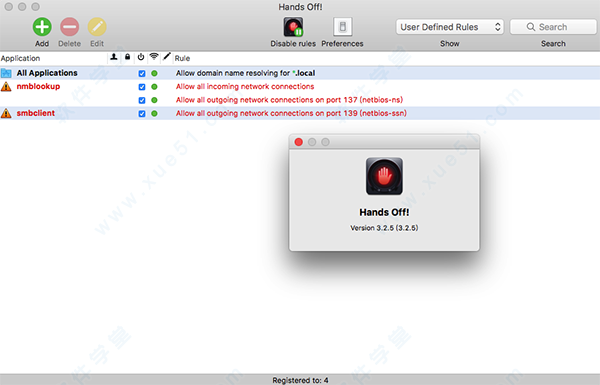Uncheck the All Applications rule checkbox

pos(142,73)
